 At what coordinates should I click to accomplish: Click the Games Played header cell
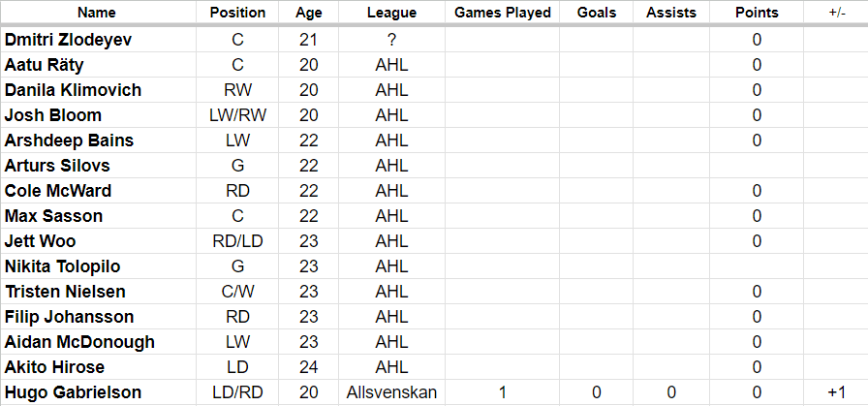502,13
